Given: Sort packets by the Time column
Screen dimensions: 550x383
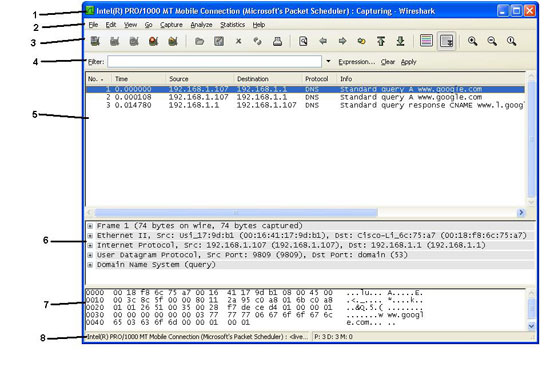Looking at the screenshot, I should [x=139, y=79].
